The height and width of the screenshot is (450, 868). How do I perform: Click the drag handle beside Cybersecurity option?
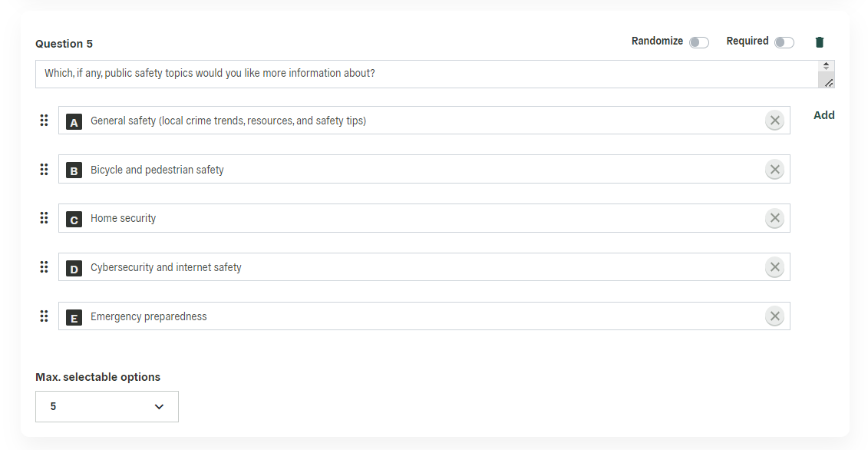pos(44,267)
